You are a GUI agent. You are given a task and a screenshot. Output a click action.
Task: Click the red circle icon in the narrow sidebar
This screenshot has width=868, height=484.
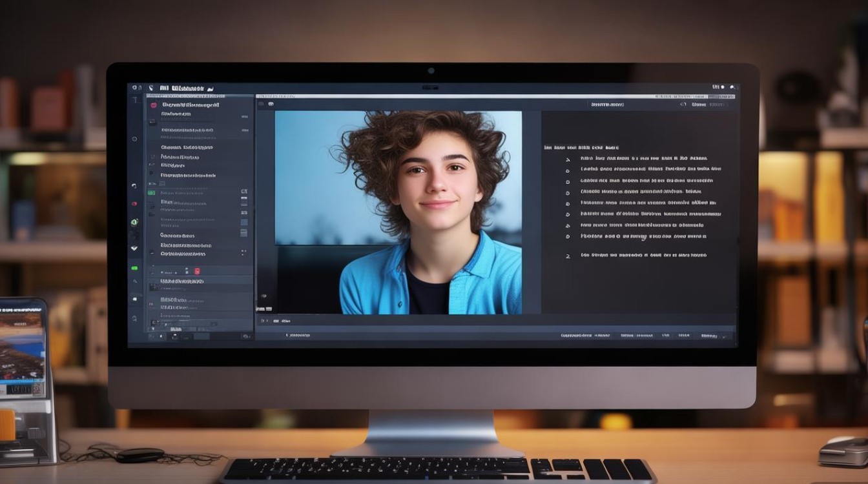(134, 203)
